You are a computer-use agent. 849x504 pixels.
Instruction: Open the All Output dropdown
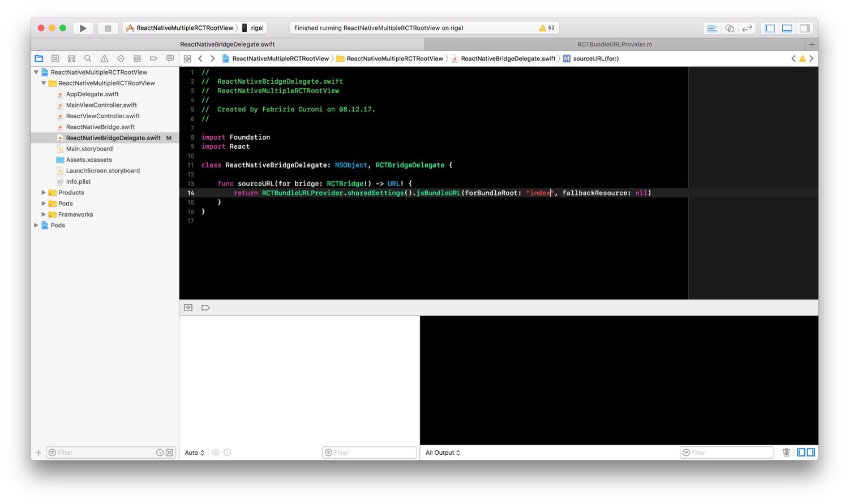pos(443,453)
